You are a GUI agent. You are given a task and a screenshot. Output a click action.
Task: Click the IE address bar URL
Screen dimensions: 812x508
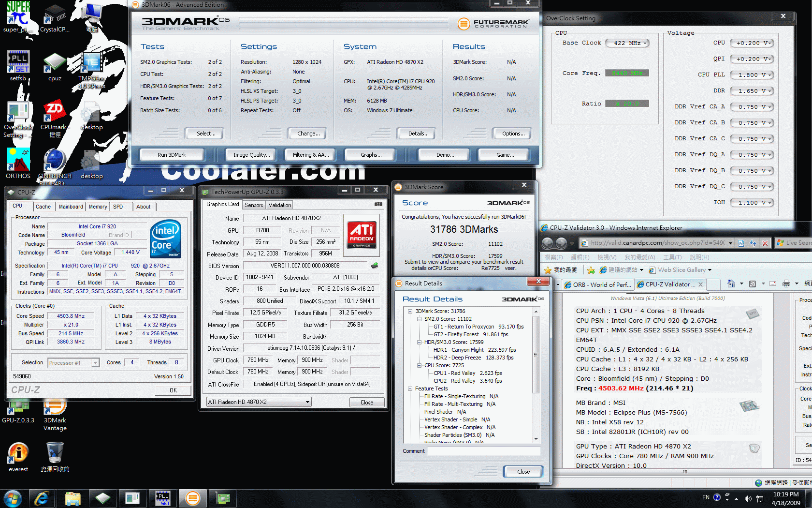657,243
